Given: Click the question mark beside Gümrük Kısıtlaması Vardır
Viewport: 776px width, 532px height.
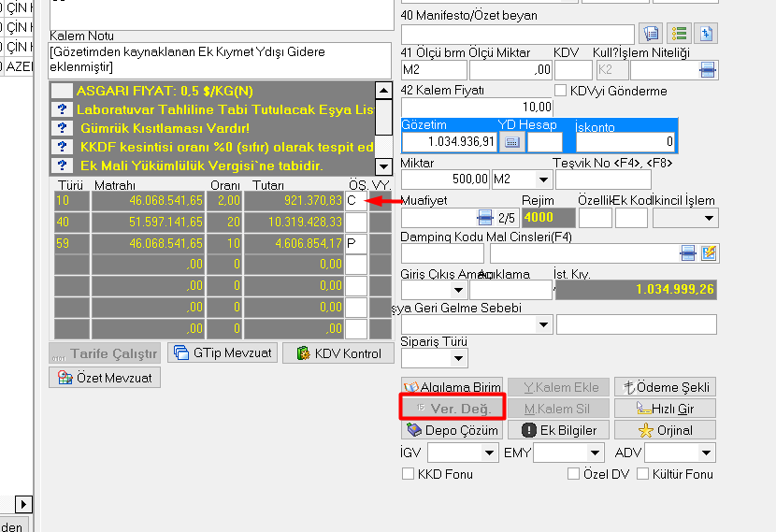Looking at the screenshot, I should (62, 128).
